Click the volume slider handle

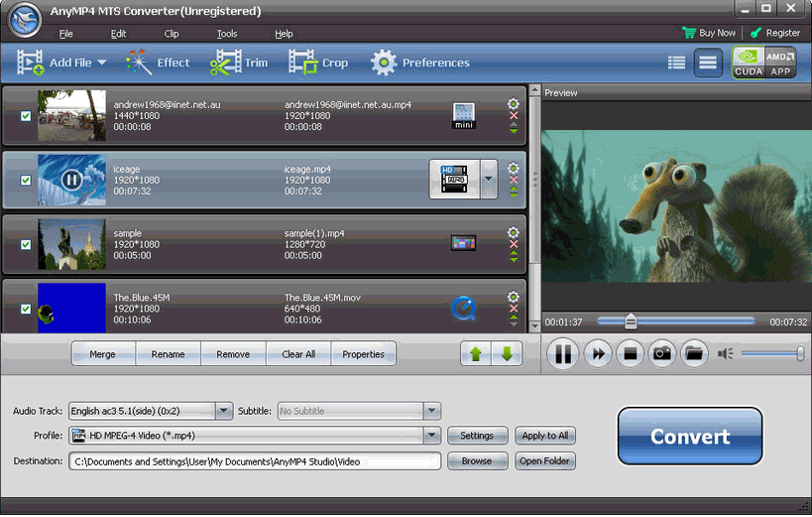799,353
